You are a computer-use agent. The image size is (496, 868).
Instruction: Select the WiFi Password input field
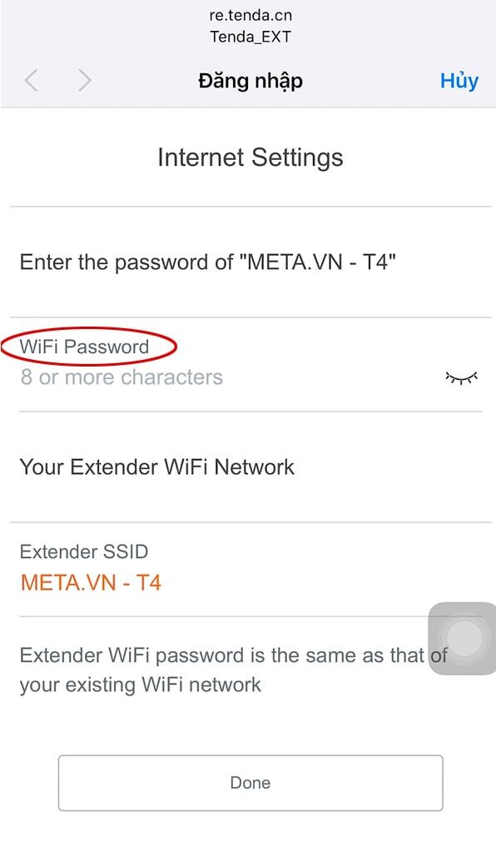coord(166,377)
